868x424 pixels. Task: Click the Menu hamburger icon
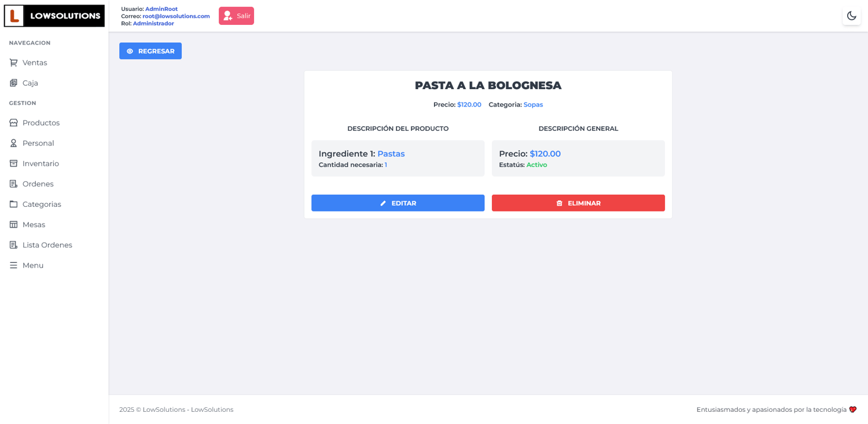point(13,265)
